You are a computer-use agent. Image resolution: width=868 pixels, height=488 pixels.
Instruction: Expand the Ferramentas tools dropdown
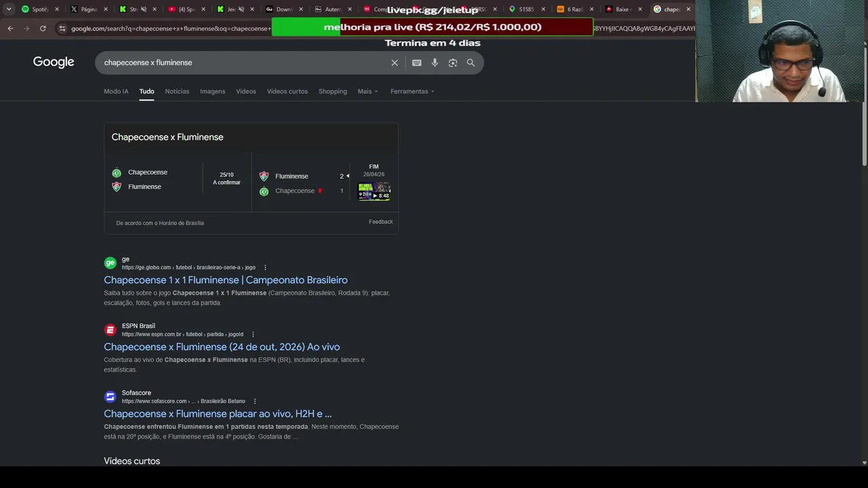[412, 91]
